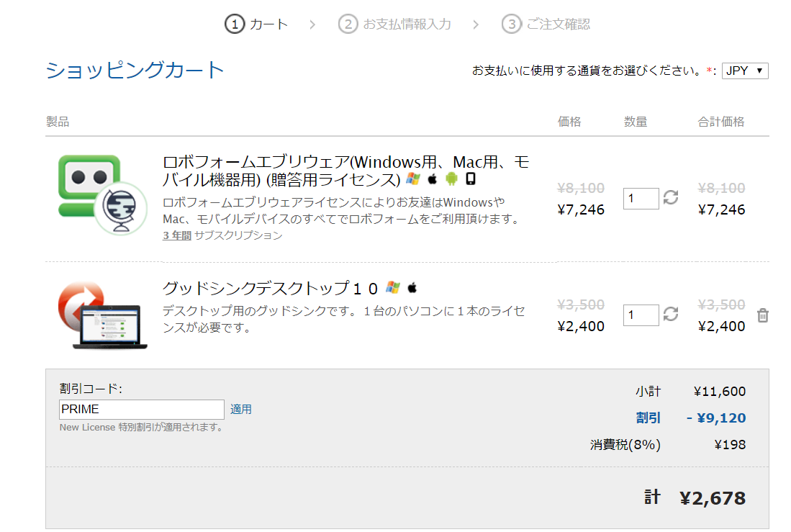Refresh quantity for GoodSync Desktop item

click(x=670, y=315)
